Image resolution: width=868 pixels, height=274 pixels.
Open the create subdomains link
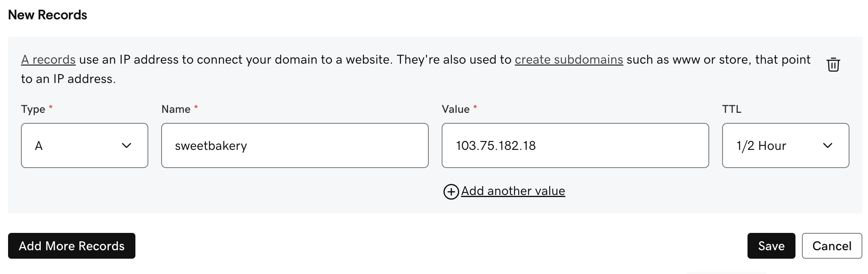(x=569, y=60)
